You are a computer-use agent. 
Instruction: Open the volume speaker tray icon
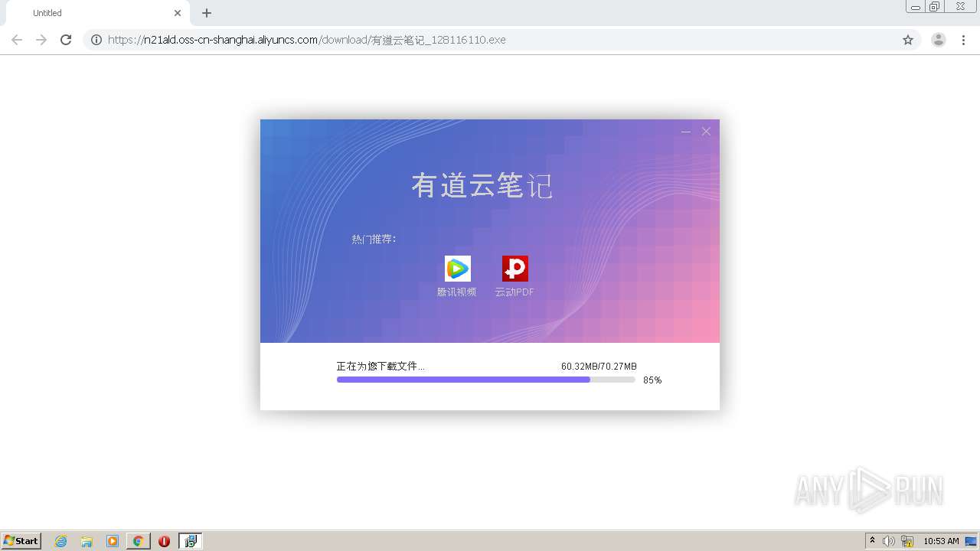pyautogui.click(x=889, y=541)
